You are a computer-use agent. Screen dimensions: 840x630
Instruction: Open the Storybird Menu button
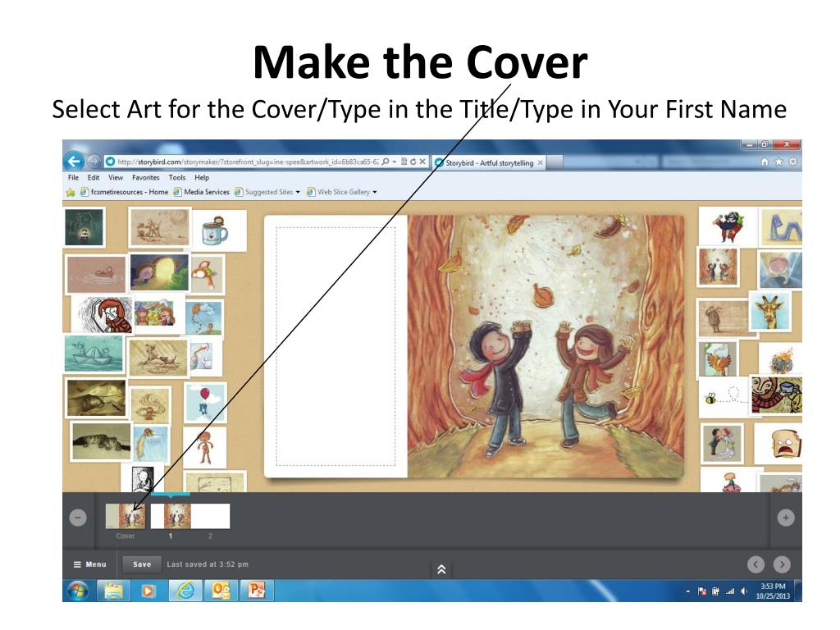pyautogui.click(x=90, y=564)
